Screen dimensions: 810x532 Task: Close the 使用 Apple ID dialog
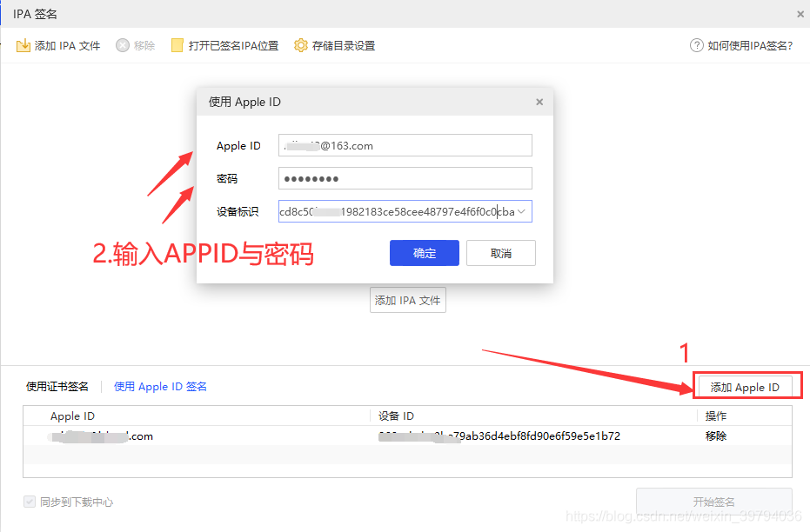coord(539,102)
